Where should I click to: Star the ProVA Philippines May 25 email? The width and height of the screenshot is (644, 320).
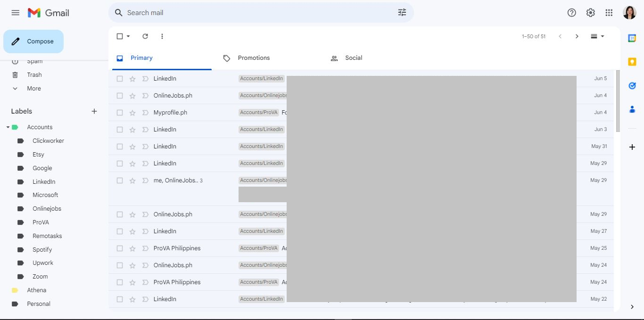[x=132, y=248]
